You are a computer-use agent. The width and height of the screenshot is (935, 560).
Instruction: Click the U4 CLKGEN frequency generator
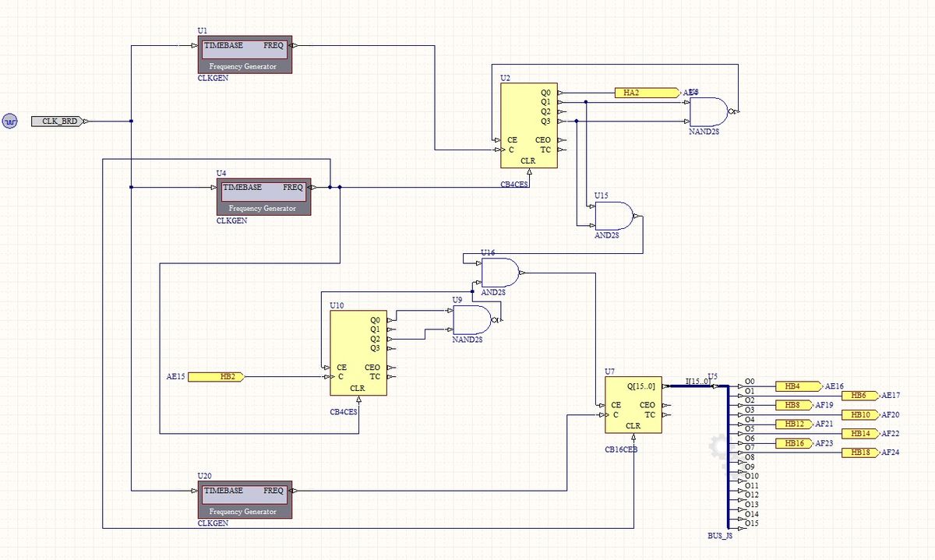[x=263, y=197]
